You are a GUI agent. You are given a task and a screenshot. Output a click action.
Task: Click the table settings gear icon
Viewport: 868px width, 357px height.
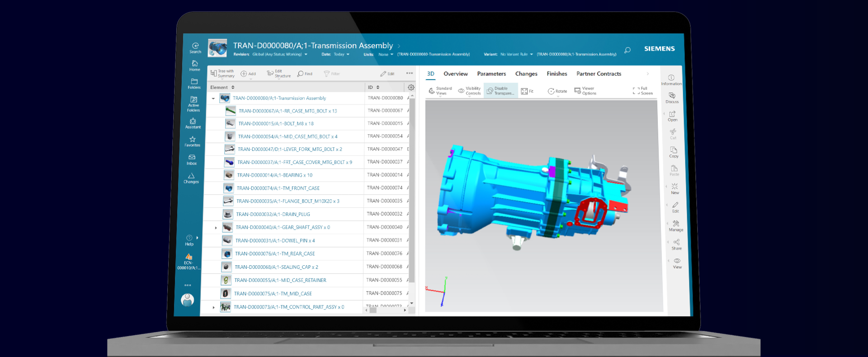click(x=411, y=87)
